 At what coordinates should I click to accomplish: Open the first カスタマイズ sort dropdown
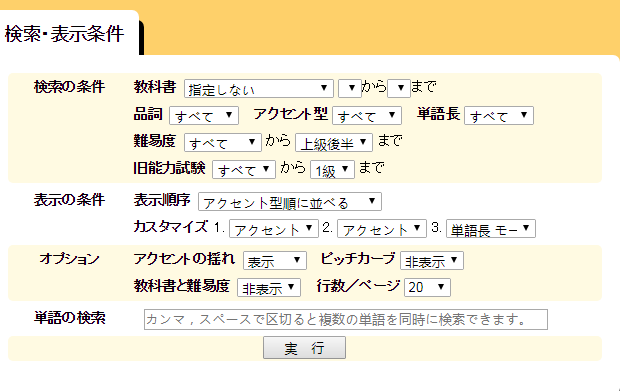click(274, 229)
